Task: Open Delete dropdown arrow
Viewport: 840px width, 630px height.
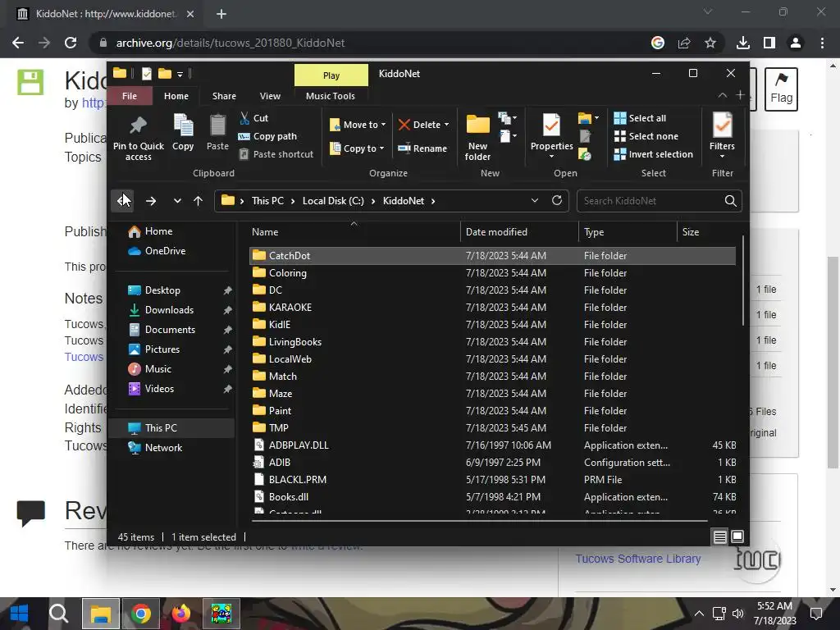Action: click(x=446, y=125)
